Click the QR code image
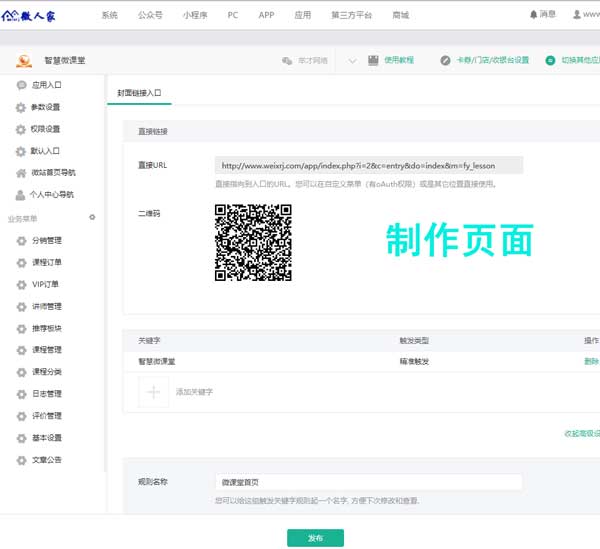The height and width of the screenshot is (549, 600). pyautogui.click(x=253, y=243)
